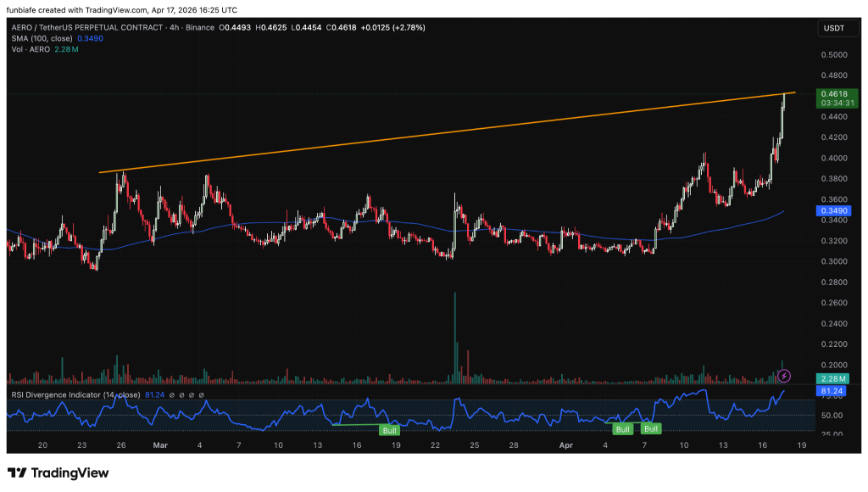Click the SMA (100, close) legend label
This screenshot has width=868, height=492.
[x=41, y=39]
